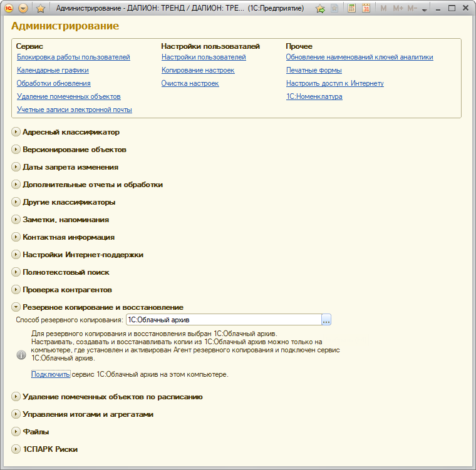Click the Прочее group heading
Screen dimensions: 476x470
click(x=299, y=46)
